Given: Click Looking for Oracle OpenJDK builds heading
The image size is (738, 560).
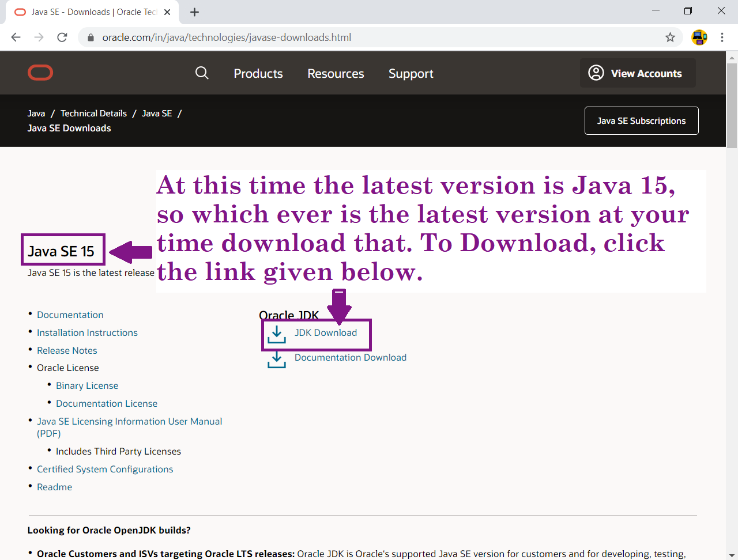Looking at the screenshot, I should [x=109, y=530].
